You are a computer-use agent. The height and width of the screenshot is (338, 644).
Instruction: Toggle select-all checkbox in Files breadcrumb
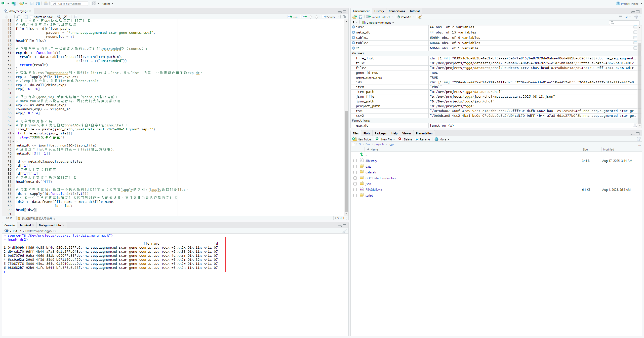[x=353, y=144]
